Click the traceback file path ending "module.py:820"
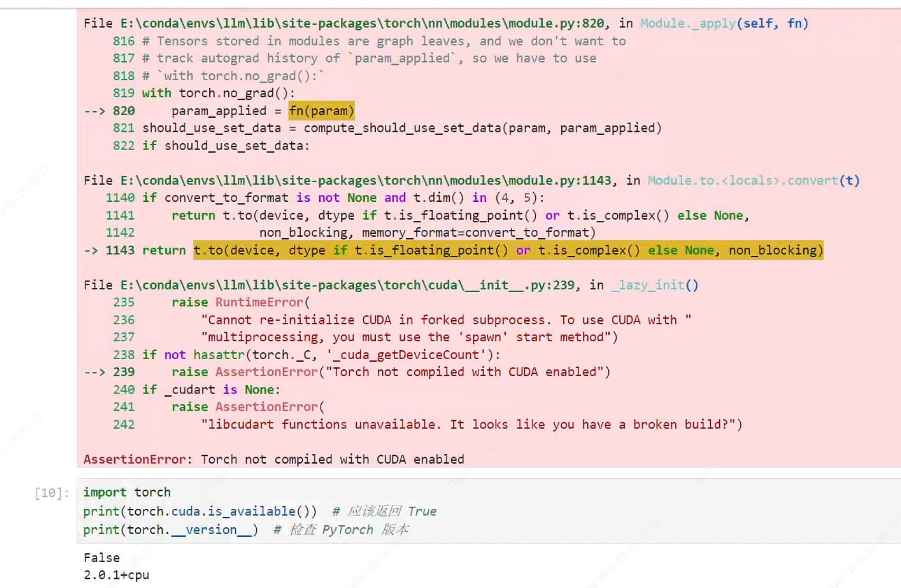 coord(362,23)
